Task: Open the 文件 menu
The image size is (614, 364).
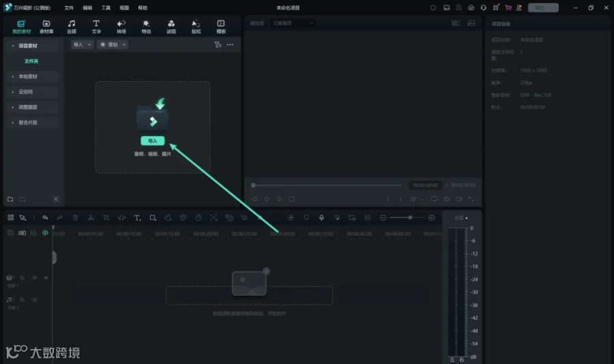Action: 69,7
